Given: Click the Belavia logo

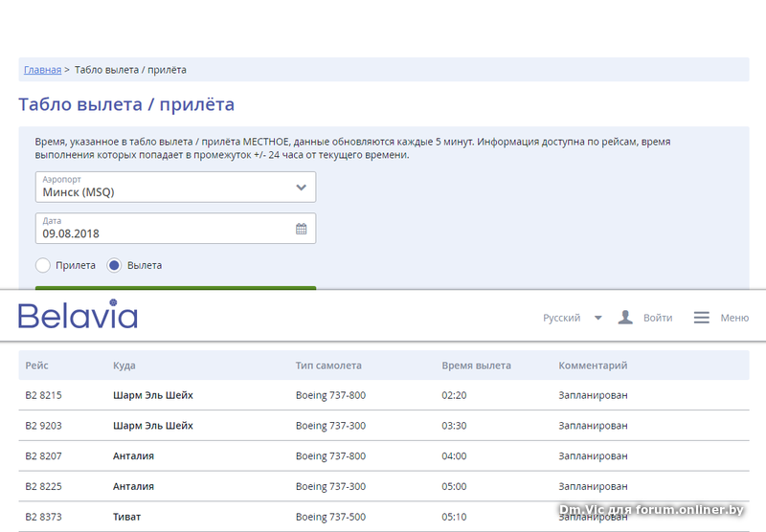Looking at the screenshot, I should point(79,314).
